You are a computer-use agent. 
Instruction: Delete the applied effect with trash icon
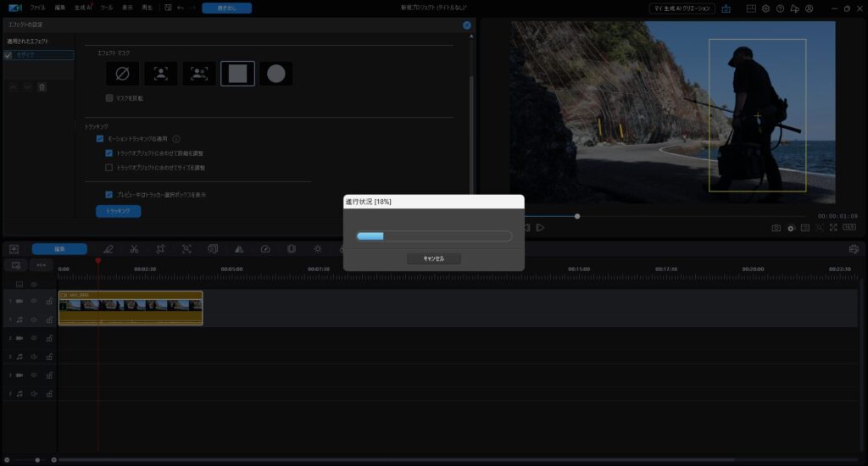pos(42,86)
